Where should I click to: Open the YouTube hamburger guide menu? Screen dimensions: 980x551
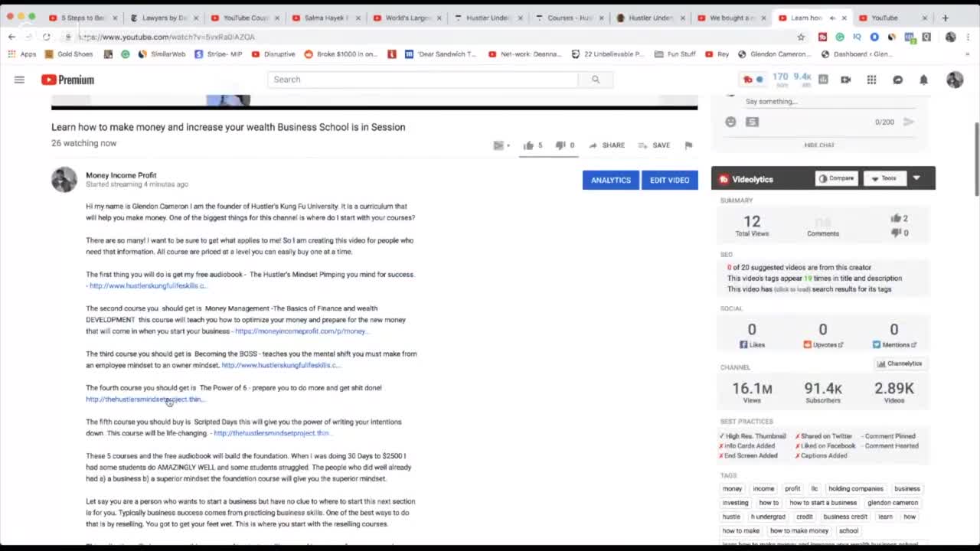tap(19, 80)
